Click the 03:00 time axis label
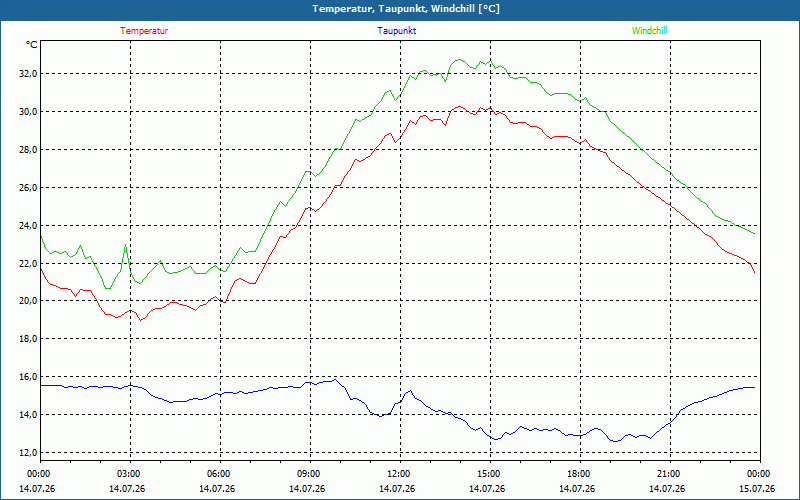 coord(130,474)
